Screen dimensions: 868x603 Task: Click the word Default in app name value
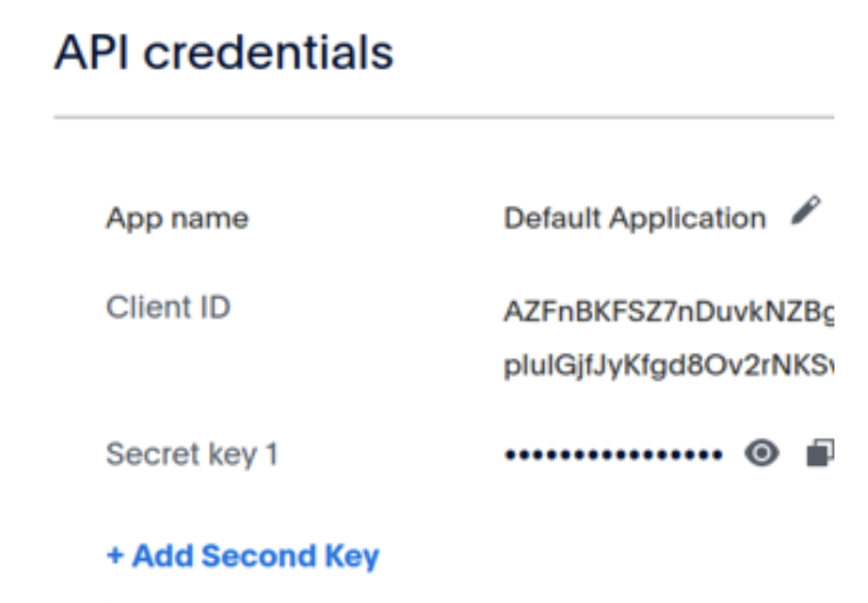click(x=553, y=218)
